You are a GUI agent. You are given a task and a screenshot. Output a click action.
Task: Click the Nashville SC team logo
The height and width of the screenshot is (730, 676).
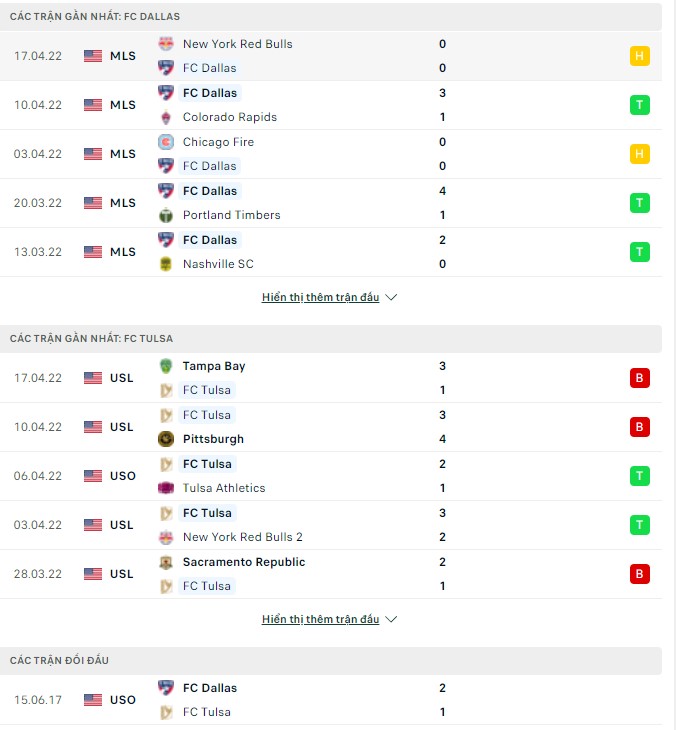(166, 264)
